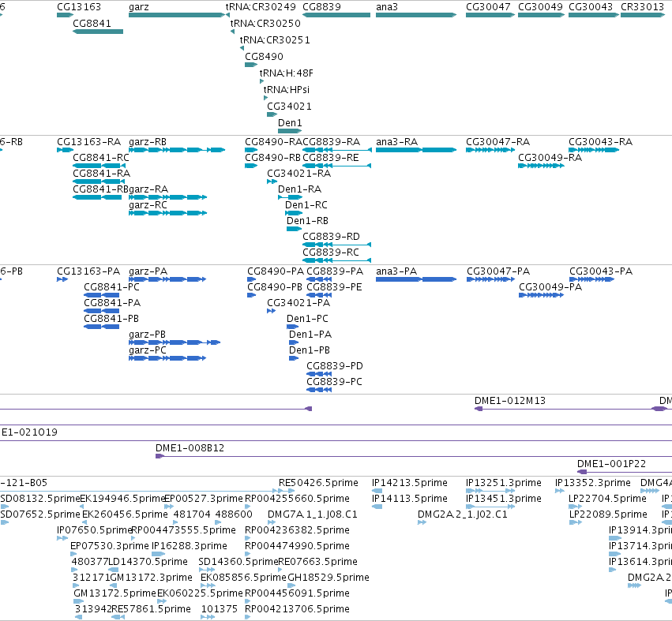Viewport: 672px width, 621px height.
Task: Click the CR33013 gene label
Action: [643, 7]
